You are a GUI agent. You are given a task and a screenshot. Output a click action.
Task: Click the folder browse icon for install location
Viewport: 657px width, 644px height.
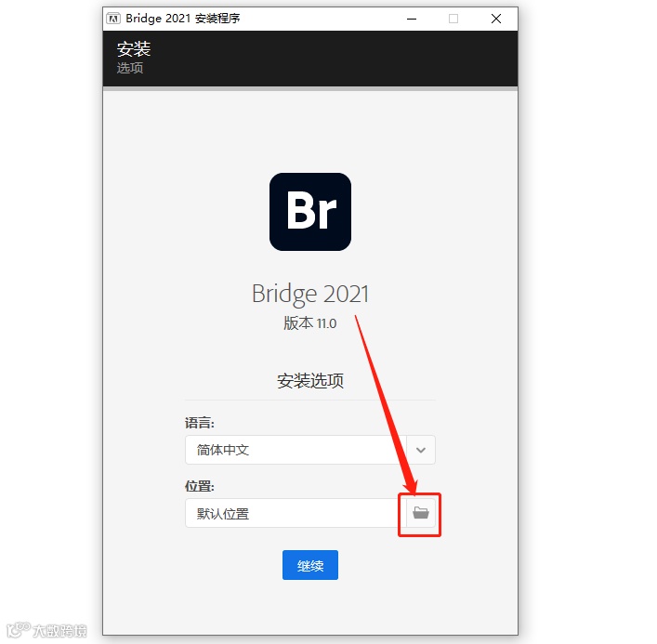coord(420,512)
